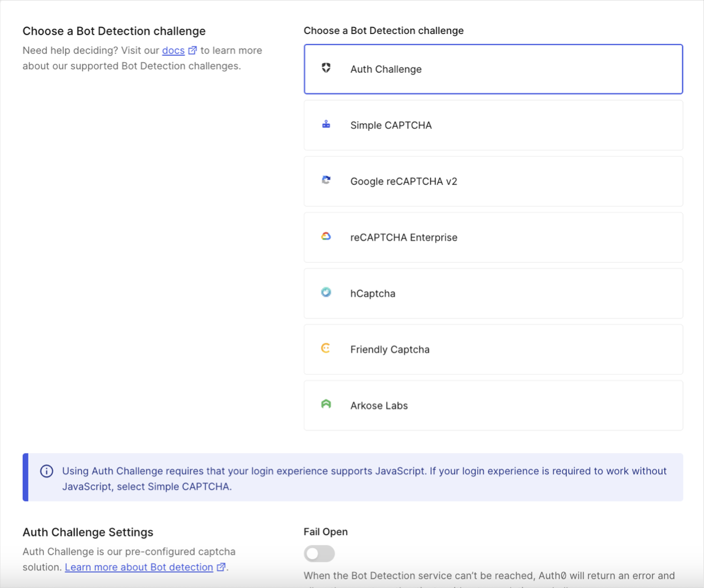Click the Simple CAPTCHA robot icon
Viewport: 704px width, 588px height.
pos(326,124)
